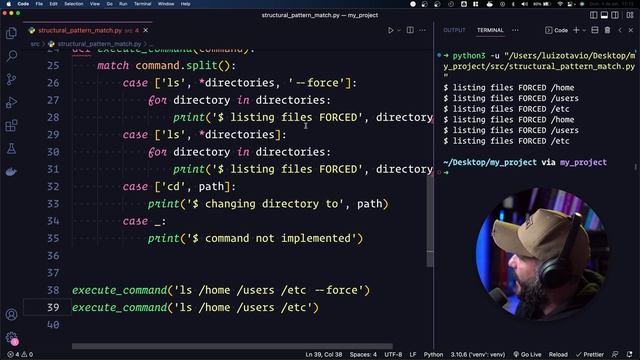Click src in the breadcrumb path

click(x=35, y=44)
